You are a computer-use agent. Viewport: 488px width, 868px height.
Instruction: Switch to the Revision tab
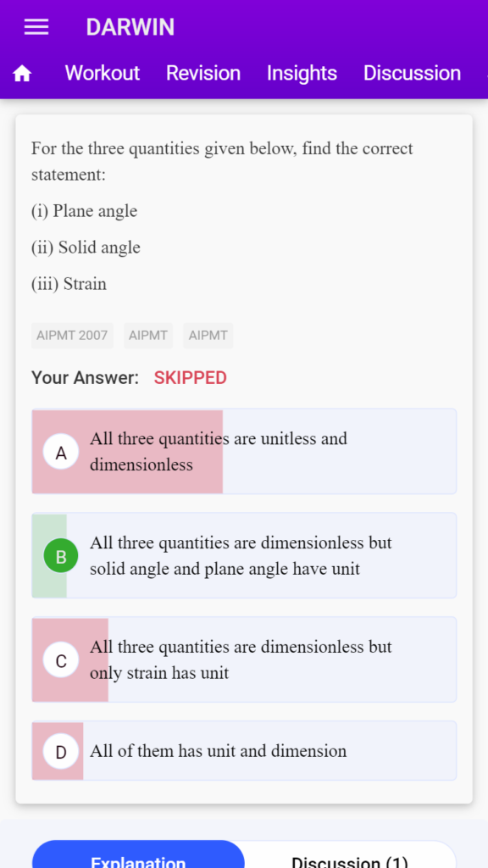click(203, 73)
